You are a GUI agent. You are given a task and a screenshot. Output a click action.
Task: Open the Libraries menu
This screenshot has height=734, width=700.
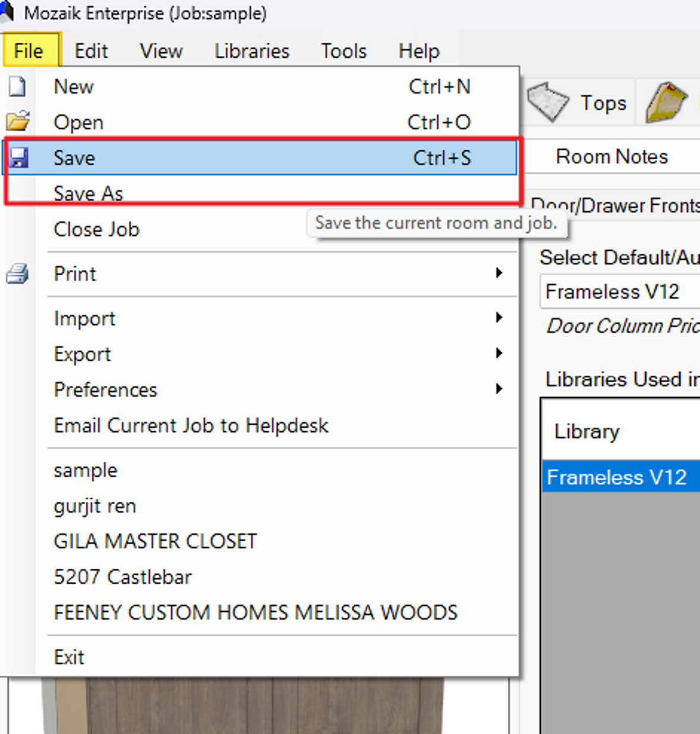[252, 51]
